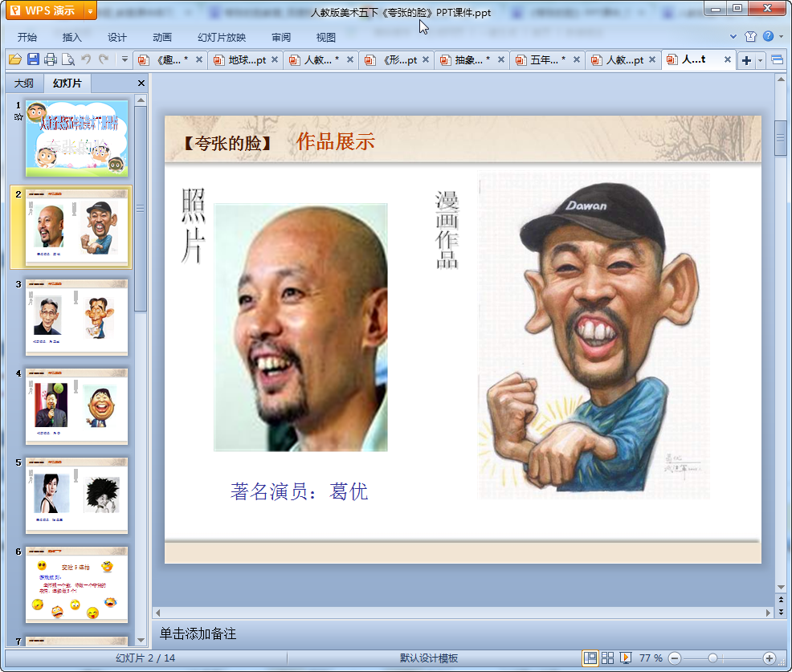792x672 pixels.
Task: Close the active 人...t document tab
Action: pos(728,59)
